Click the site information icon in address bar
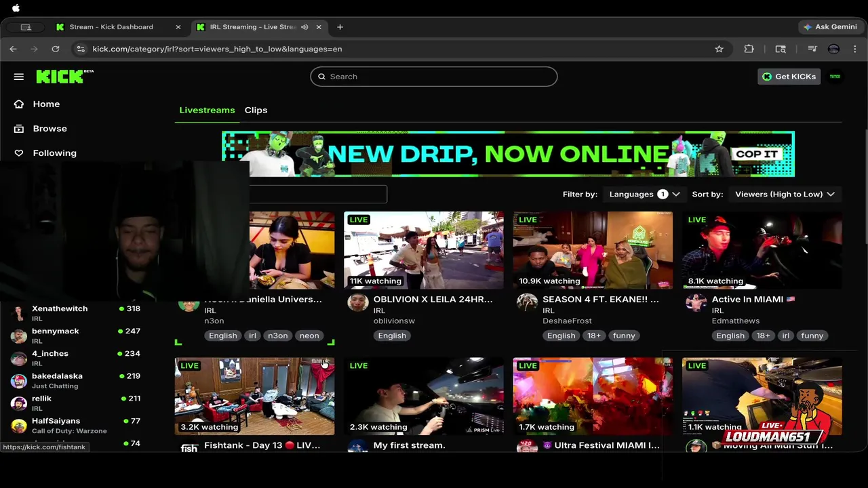 pos(81,49)
